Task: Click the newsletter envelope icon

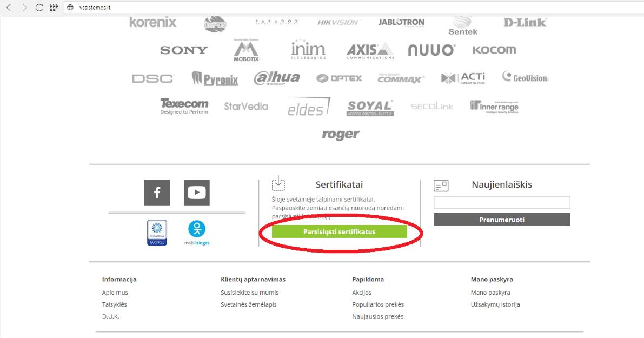Action: (441, 185)
